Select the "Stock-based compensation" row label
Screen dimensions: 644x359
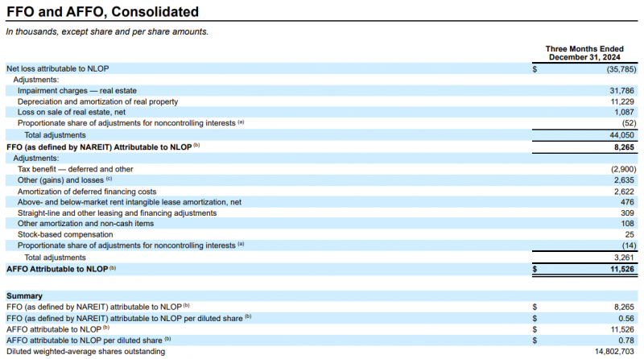(x=67, y=234)
